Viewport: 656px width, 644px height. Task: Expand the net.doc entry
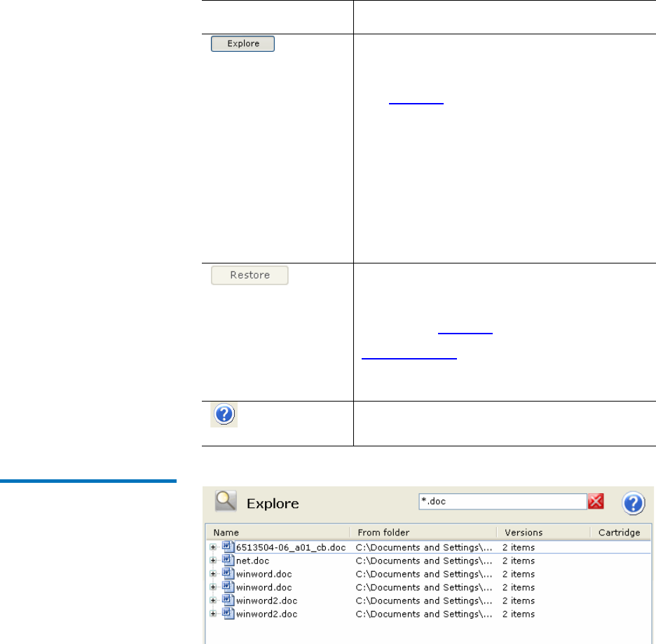[213, 561]
